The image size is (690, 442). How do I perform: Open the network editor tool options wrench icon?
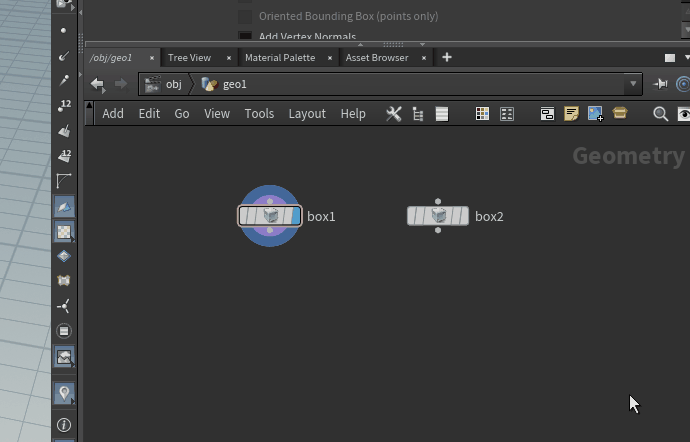394,114
